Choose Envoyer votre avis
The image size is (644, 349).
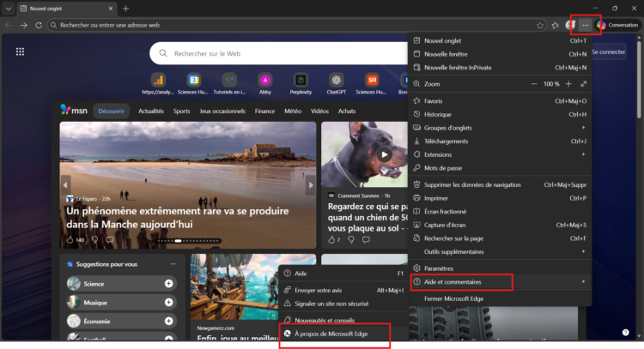343,291
